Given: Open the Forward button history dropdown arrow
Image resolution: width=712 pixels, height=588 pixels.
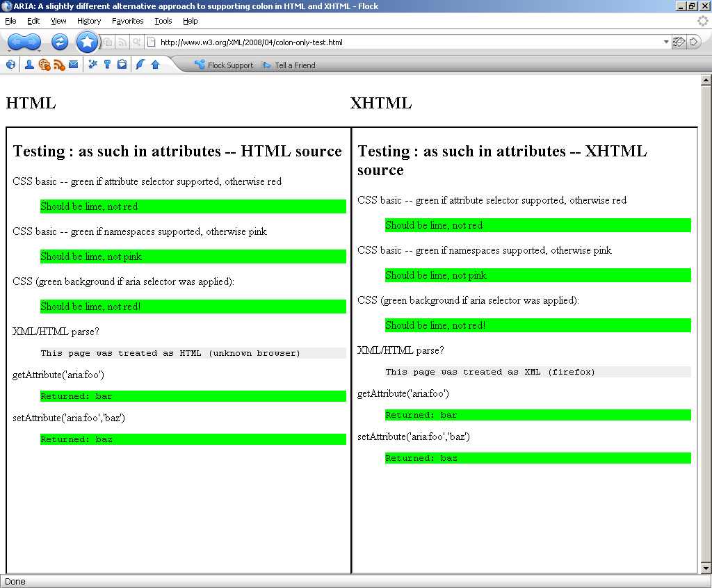Looking at the screenshot, I should (40, 51).
